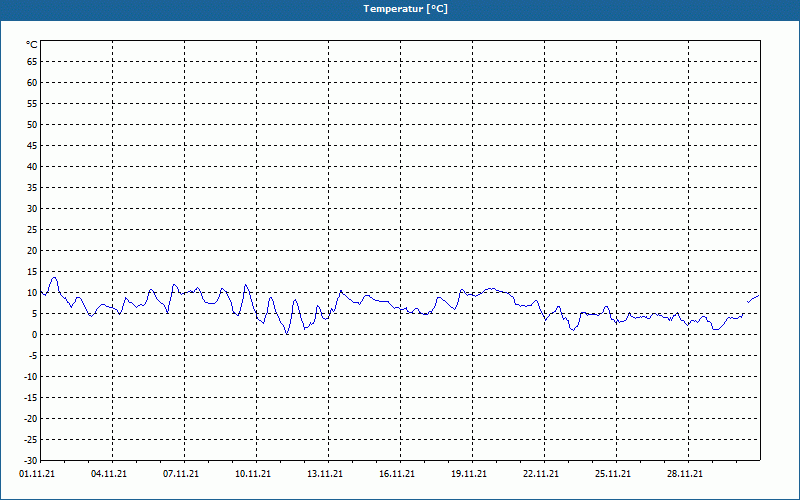Click the 10.11.21 date label
This screenshot has width=800, height=500.
[x=253, y=473]
